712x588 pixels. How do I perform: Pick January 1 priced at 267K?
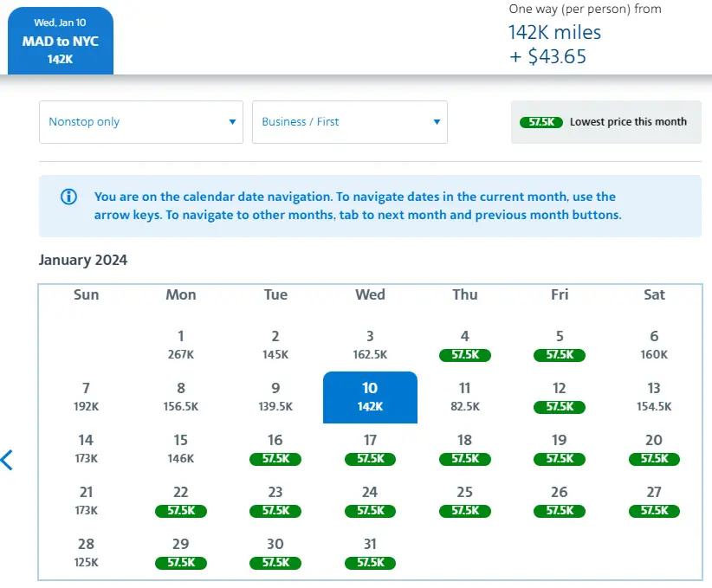click(180, 345)
